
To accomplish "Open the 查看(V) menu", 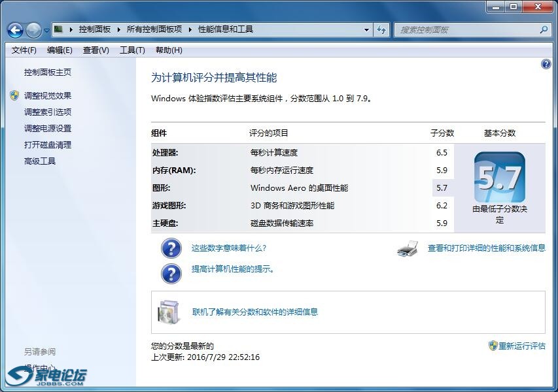I will pyautogui.click(x=96, y=50).
